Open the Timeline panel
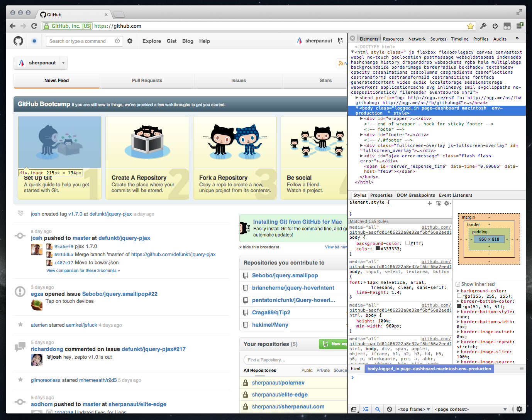Screen dimensions: 532x420 (x=460, y=39)
